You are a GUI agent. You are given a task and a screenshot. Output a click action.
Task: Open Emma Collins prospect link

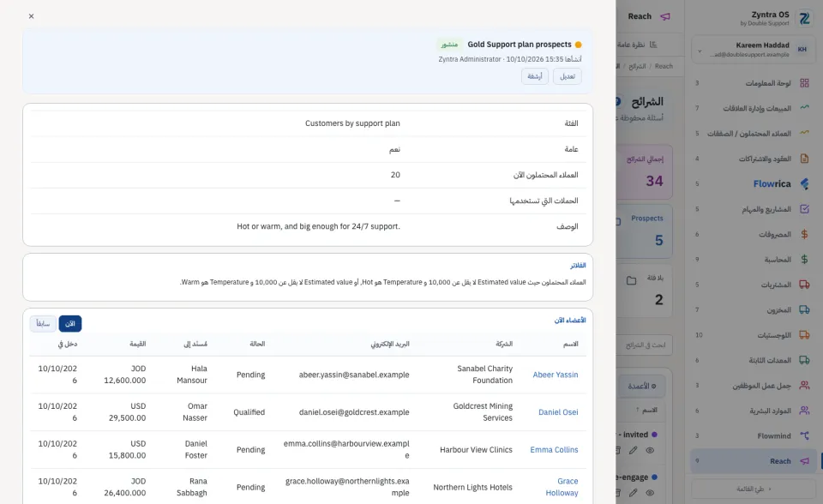point(554,449)
